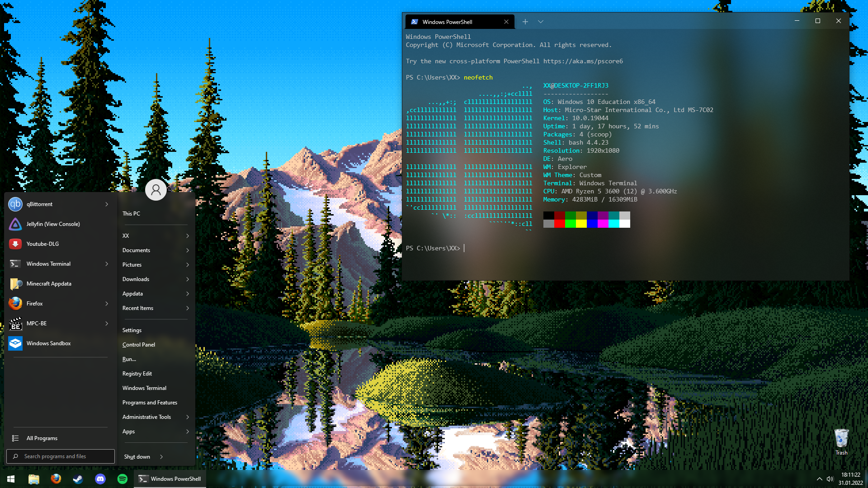Open qBittorrent from the start menu

pos(39,204)
